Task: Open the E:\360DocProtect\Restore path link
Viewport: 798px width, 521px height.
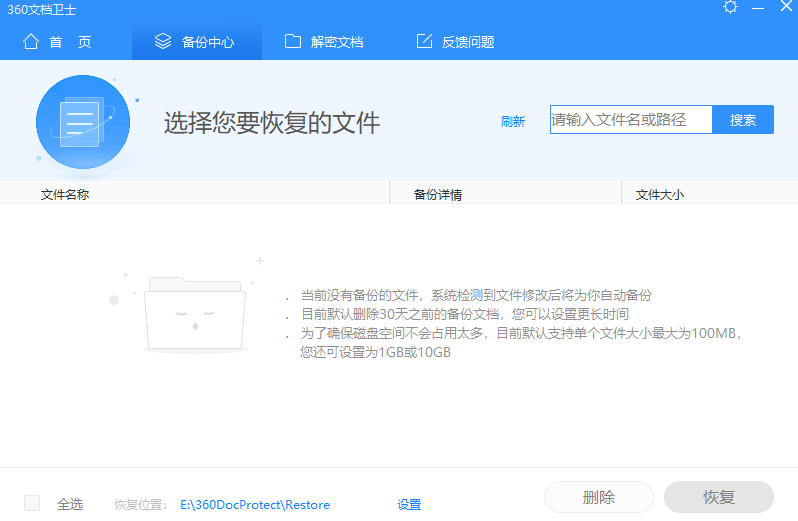Action: [254, 505]
